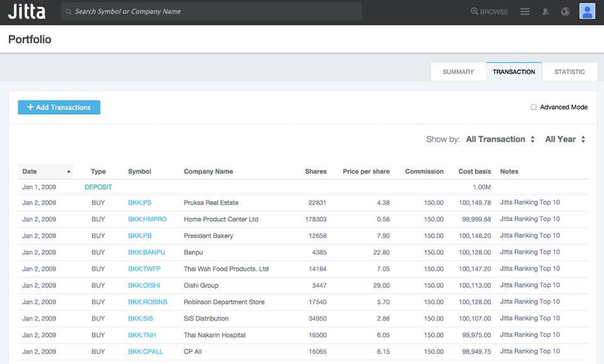Click the 100,149.78 cost basis value
This screenshot has height=364, width=604.
pos(474,202)
